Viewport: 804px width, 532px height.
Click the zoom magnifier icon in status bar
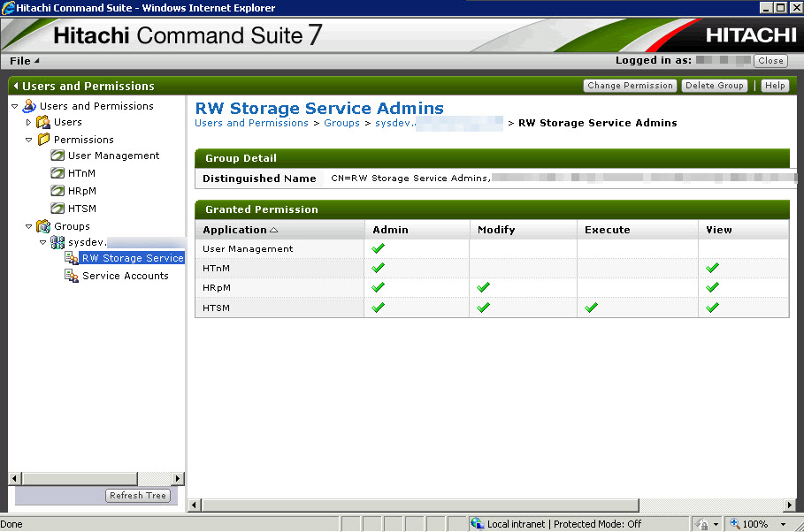coord(735,523)
